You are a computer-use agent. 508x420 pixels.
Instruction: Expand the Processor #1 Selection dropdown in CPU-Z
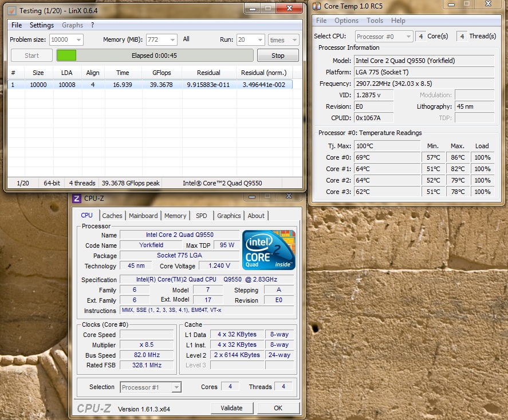[176, 387]
